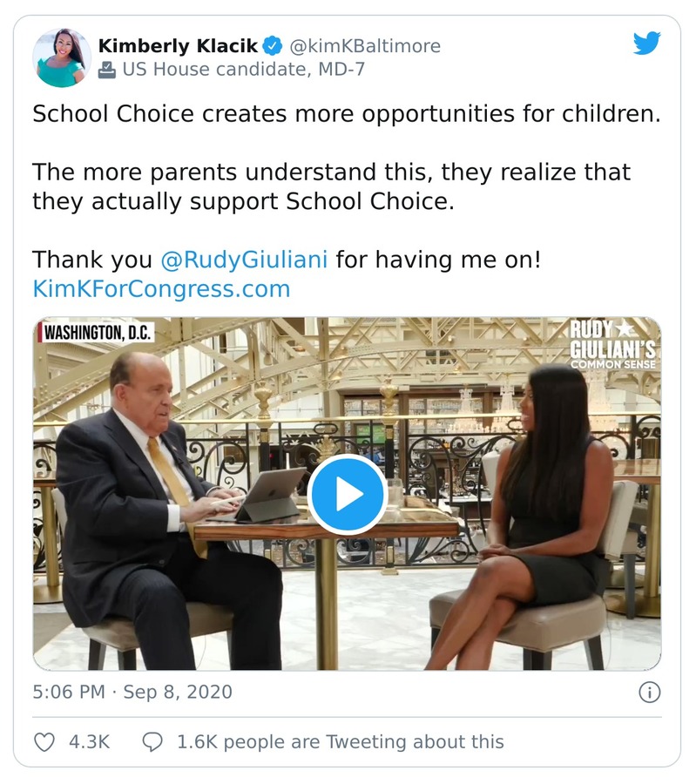Open "1.6K people are Tweeting about this"
Screen dimensions: 696x784
coord(340,742)
